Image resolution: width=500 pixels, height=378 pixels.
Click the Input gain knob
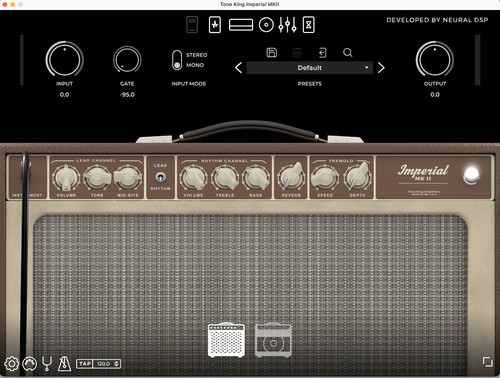(x=64, y=59)
